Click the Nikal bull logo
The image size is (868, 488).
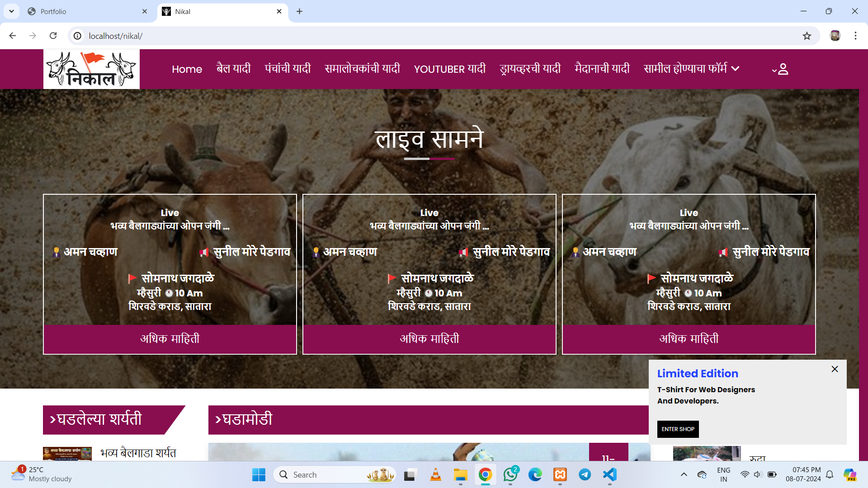(x=91, y=69)
